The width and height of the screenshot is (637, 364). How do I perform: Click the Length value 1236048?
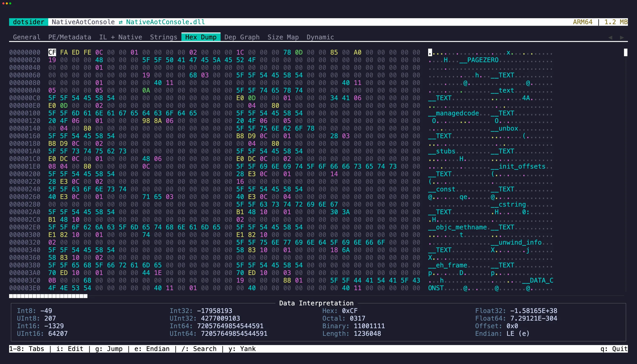(x=367, y=334)
